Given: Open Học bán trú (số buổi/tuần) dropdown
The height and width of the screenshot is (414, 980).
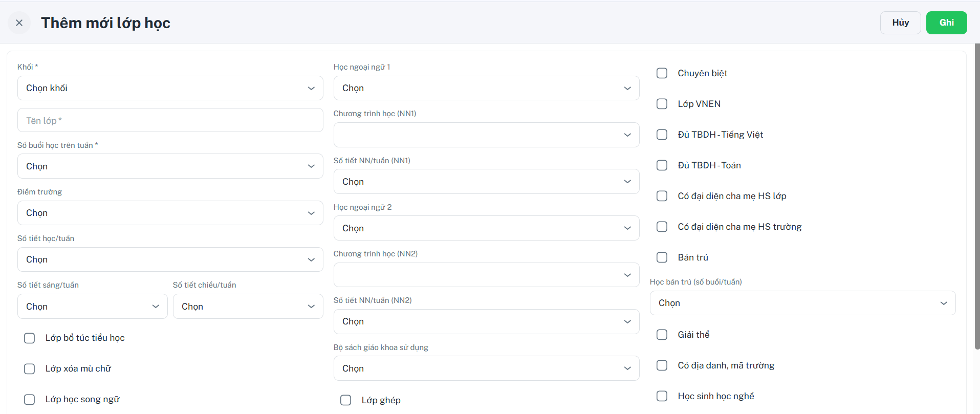Looking at the screenshot, I should coord(802,303).
